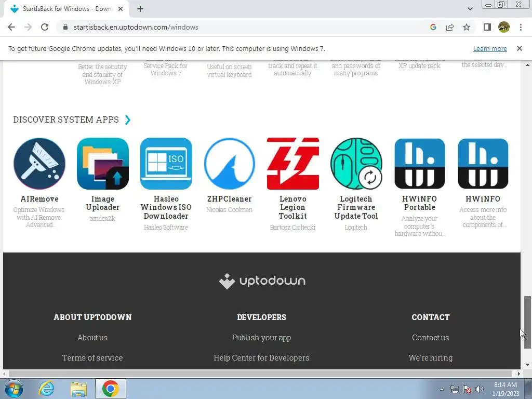This screenshot has width=532, height=399.
Task: Click the ZHPCleaner app title
Action: pyautogui.click(x=229, y=199)
